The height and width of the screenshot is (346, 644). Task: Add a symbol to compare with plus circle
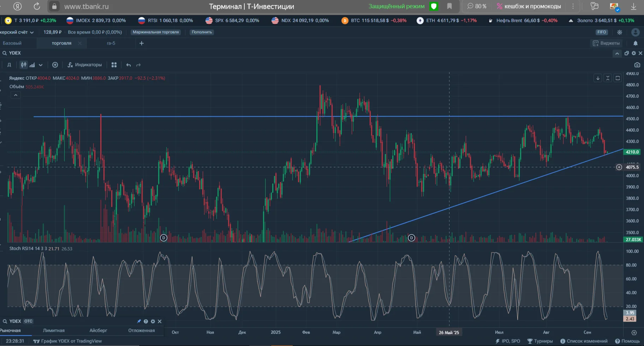click(x=55, y=65)
